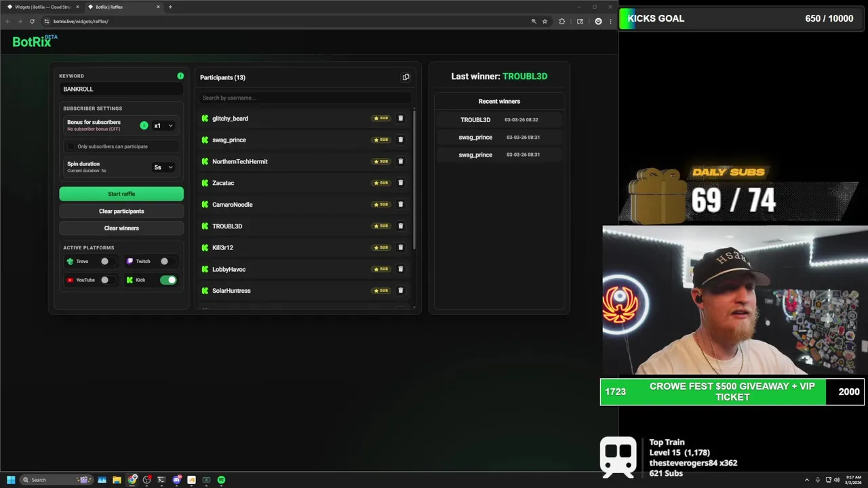868x488 pixels.
Task: Click timestamp 03-03-26 08:32
Action: click(521, 120)
